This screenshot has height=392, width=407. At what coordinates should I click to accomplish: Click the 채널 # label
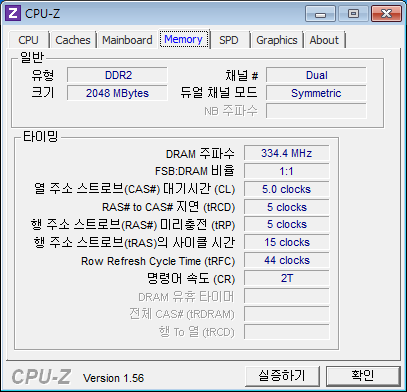tap(242, 76)
